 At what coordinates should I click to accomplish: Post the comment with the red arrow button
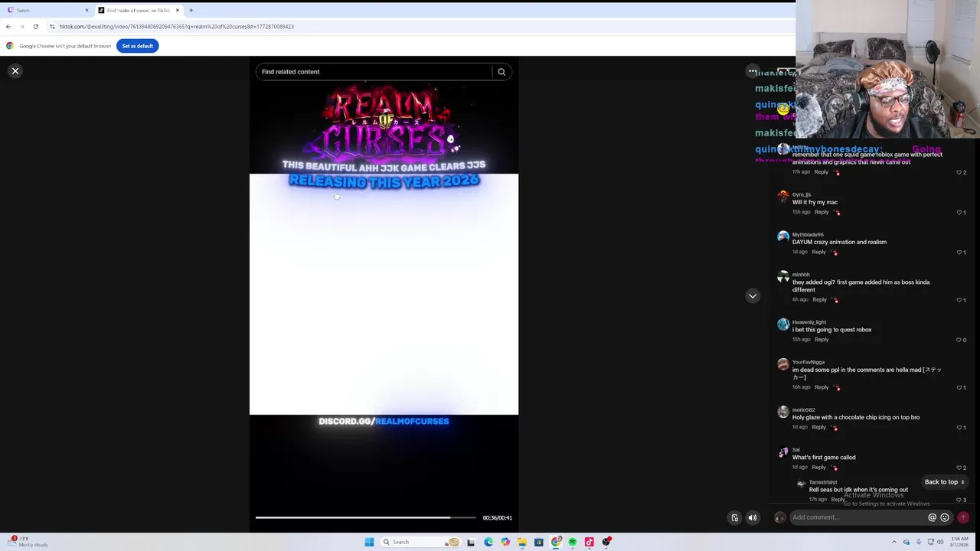(963, 517)
